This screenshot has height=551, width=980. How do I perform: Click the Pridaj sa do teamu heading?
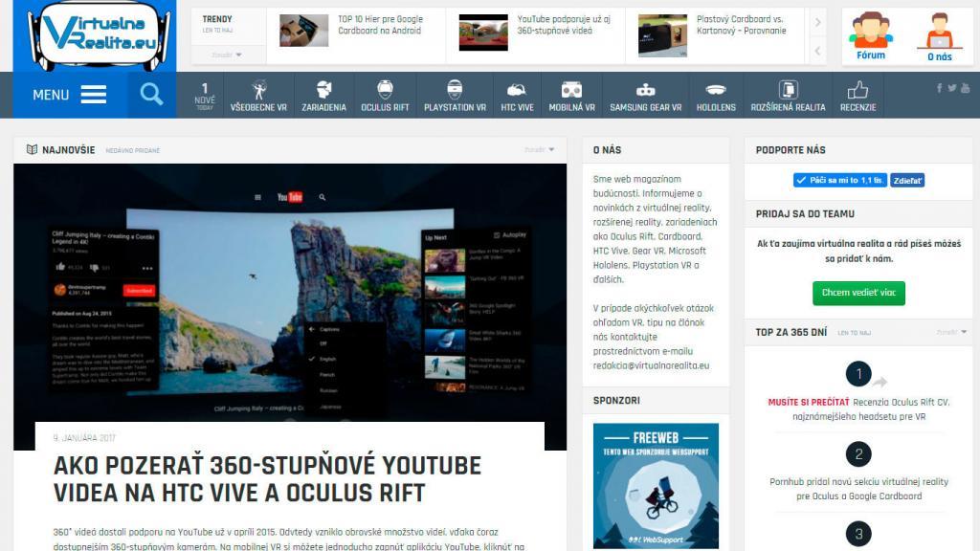pos(805,213)
